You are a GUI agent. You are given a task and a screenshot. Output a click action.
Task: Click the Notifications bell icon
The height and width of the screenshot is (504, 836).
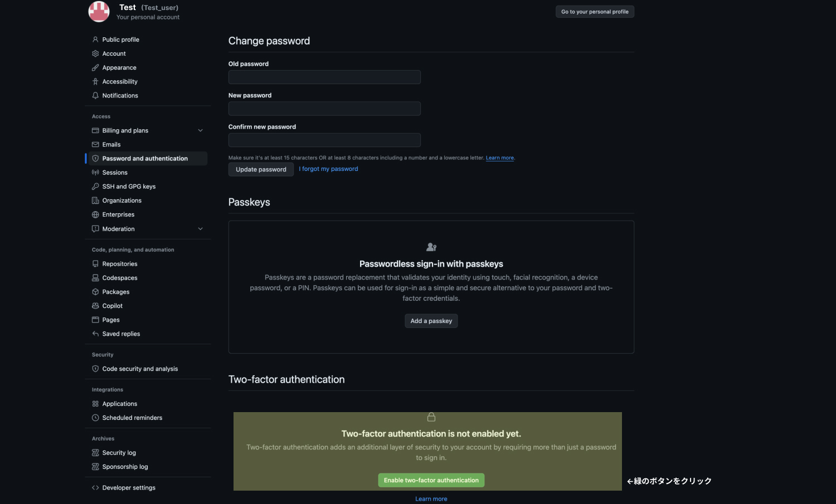95,95
